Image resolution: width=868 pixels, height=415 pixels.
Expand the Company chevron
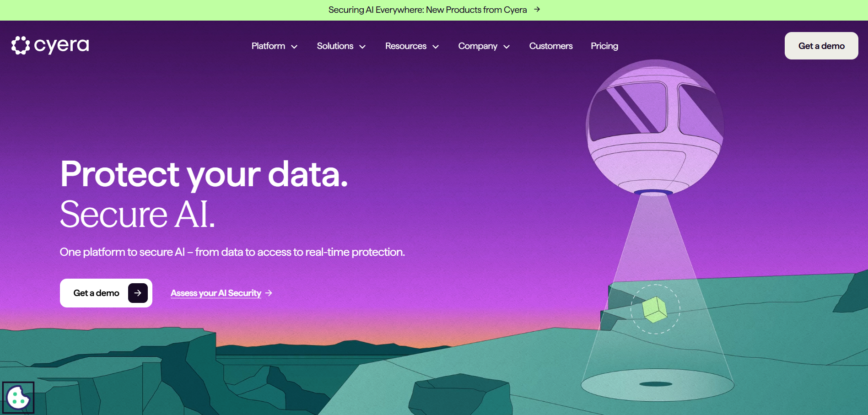507,47
